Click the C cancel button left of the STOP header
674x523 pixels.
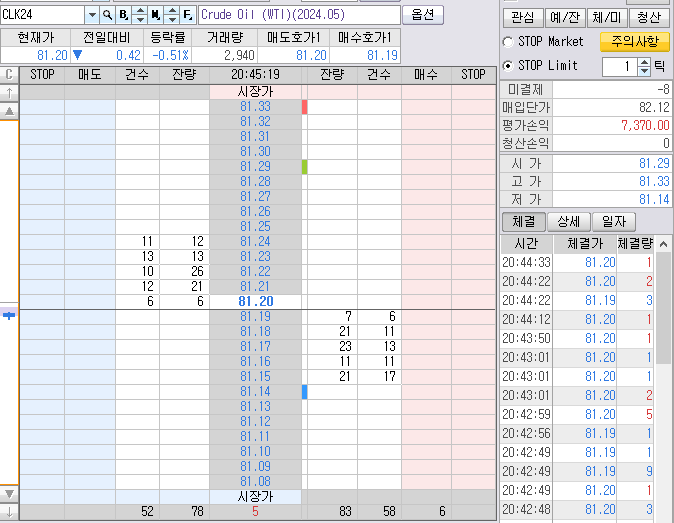click(9, 75)
